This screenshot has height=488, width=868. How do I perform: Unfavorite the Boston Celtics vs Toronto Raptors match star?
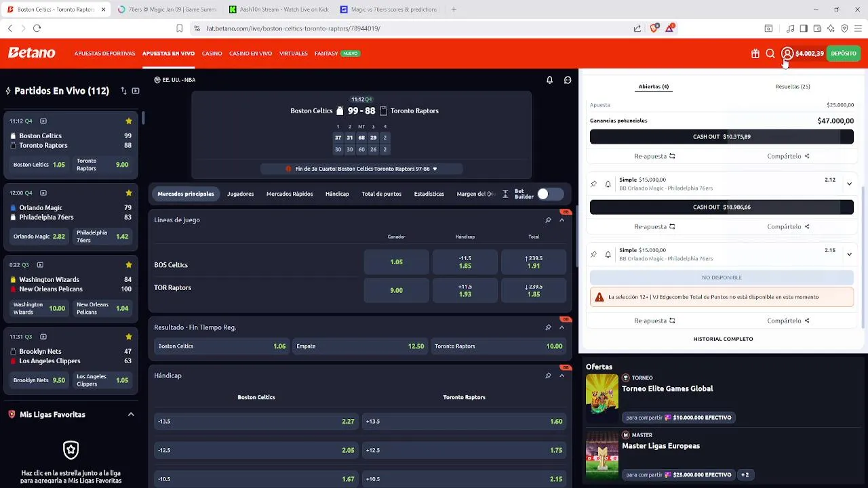129,121
